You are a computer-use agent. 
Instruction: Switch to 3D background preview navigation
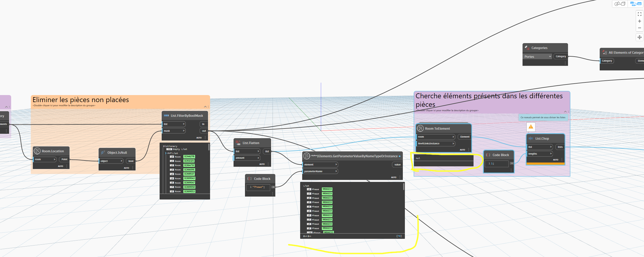620,4
